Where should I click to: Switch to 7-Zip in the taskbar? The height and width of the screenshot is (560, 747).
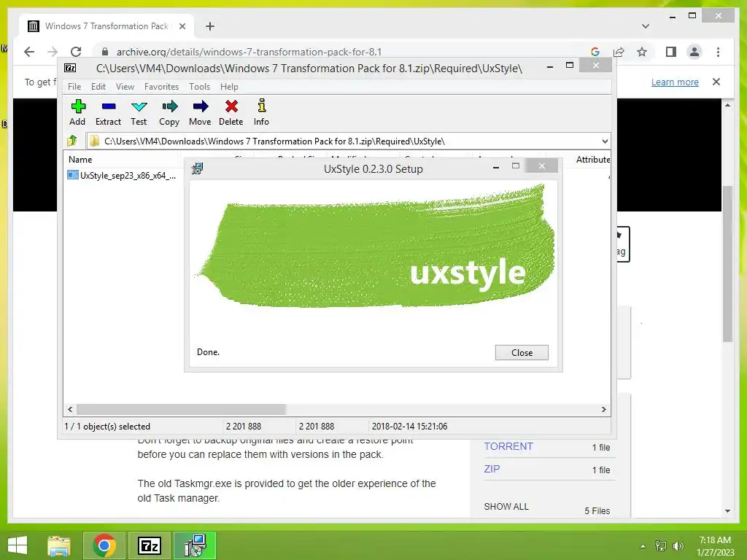point(150,545)
